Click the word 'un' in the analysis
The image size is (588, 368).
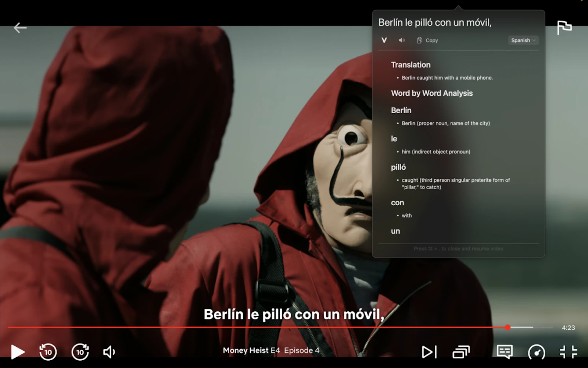click(x=395, y=231)
